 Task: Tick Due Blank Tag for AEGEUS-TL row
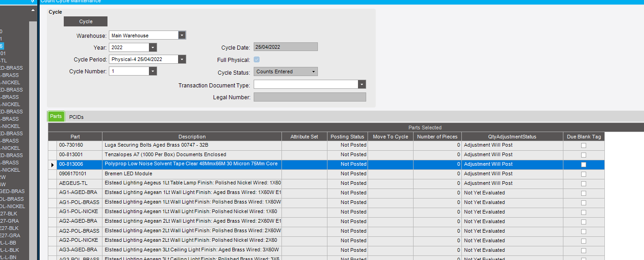(x=583, y=184)
